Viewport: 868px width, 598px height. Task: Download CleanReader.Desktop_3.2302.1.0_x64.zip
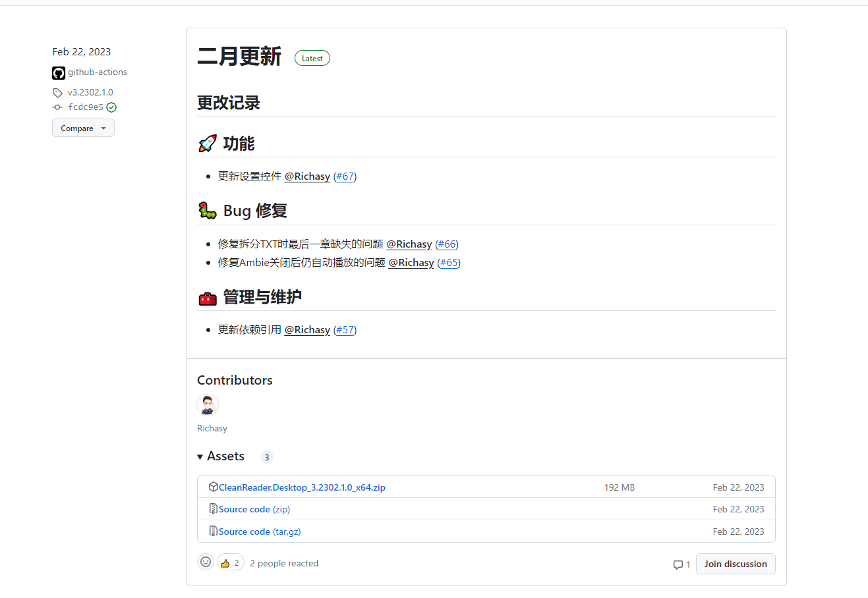[x=302, y=487]
